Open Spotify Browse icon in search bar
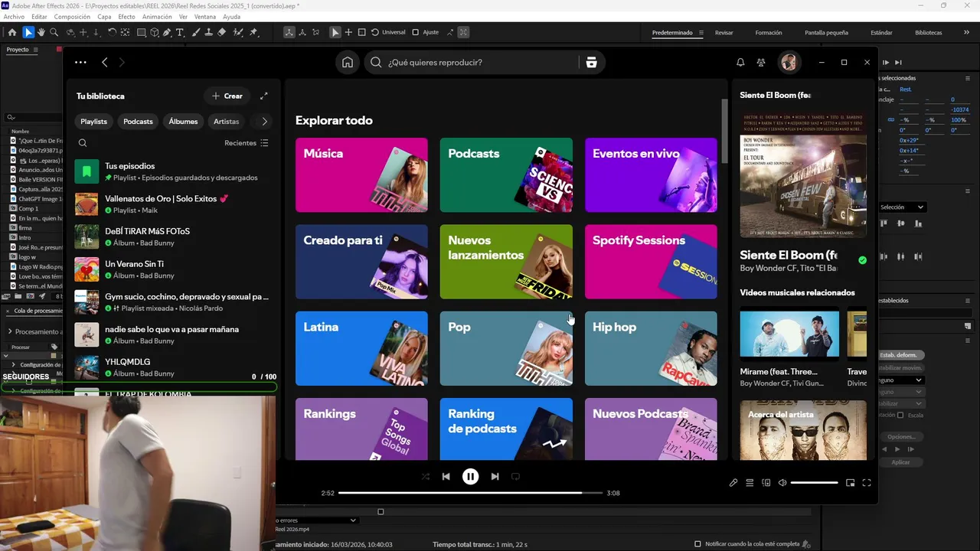 (591, 63)
